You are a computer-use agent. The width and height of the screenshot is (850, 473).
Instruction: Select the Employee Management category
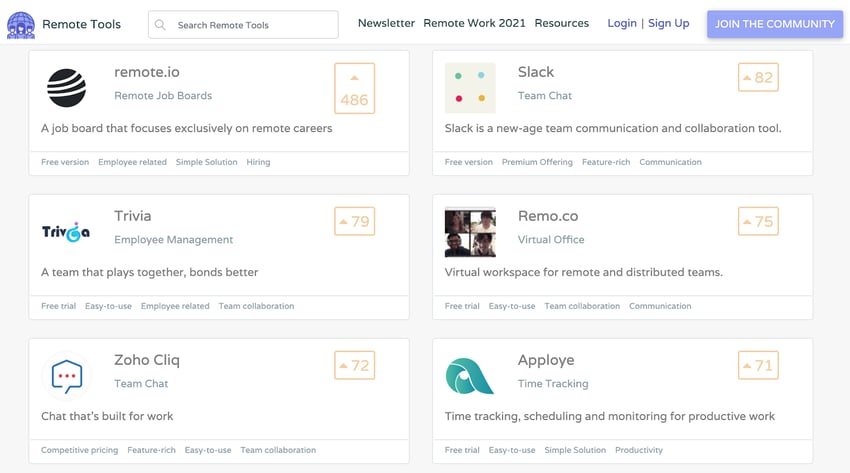tap(173, 239)
